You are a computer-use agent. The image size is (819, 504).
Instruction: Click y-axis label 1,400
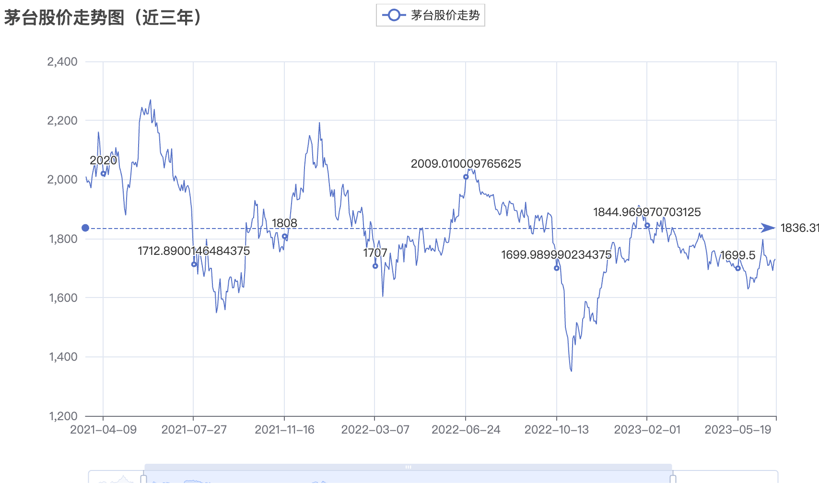[x=63, y=357]
